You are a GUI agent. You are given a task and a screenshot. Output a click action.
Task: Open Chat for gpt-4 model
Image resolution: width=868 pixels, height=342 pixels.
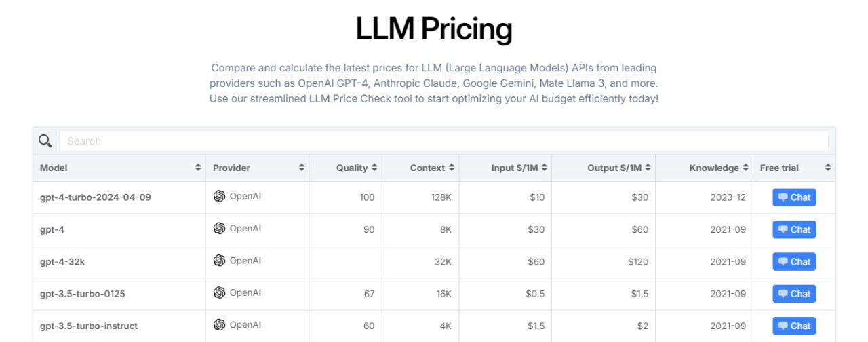pos(794,229)
